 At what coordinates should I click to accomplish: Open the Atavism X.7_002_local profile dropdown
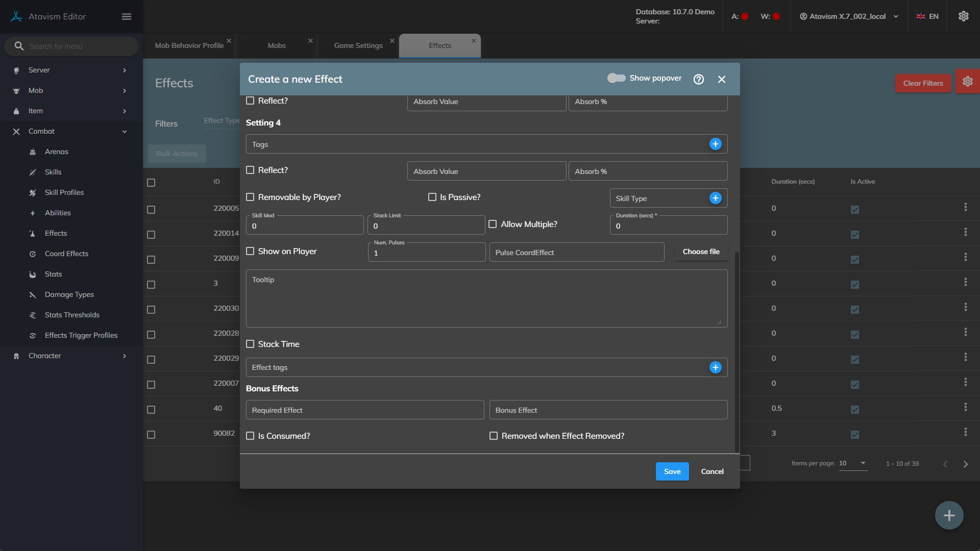coord(848,16)
